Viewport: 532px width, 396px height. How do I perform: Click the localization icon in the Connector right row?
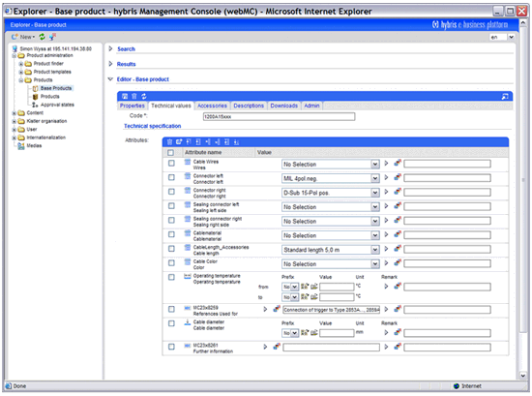tap(398, 192)
